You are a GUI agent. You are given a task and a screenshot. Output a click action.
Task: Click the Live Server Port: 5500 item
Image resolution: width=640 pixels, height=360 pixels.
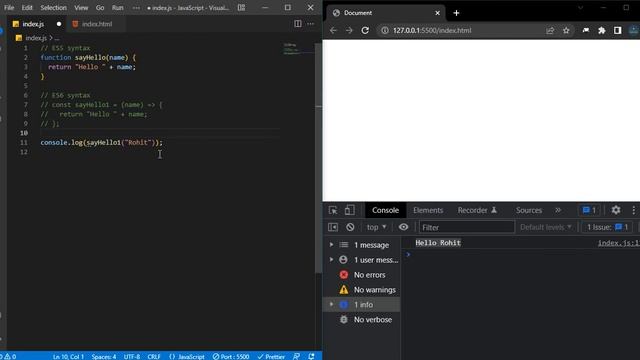point(231,356)
